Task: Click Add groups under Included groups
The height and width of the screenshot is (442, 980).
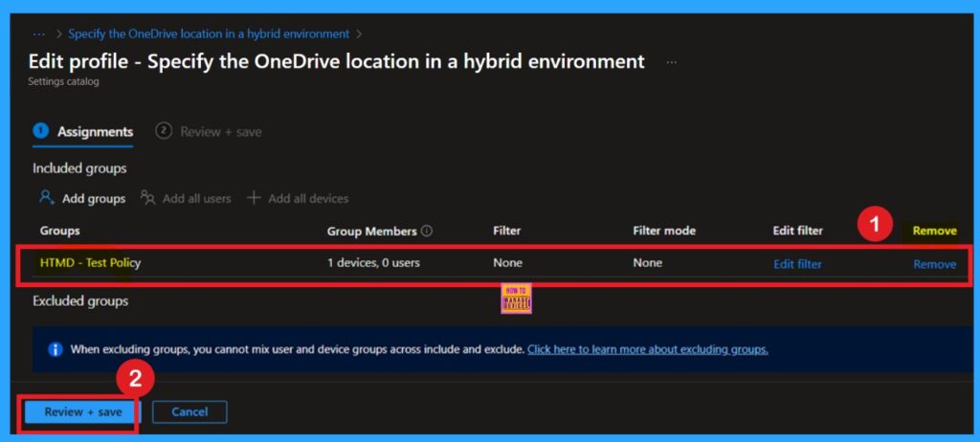Action: click(x=82, y=198)
